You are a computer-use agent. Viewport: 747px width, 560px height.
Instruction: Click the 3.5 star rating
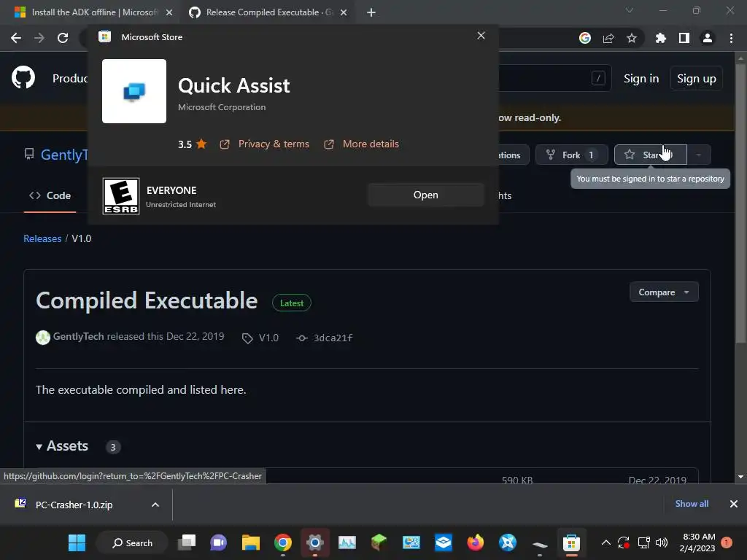(x=192, y=144)
